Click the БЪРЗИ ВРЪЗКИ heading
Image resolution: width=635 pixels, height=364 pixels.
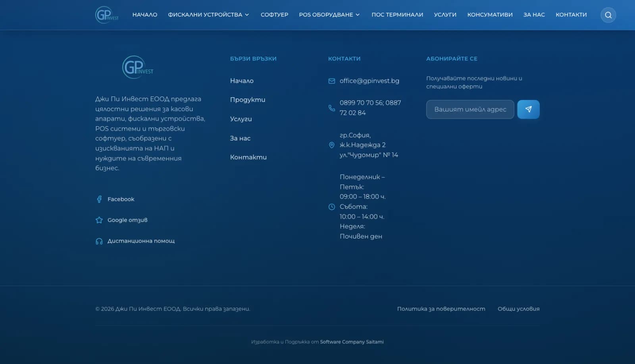253,58
